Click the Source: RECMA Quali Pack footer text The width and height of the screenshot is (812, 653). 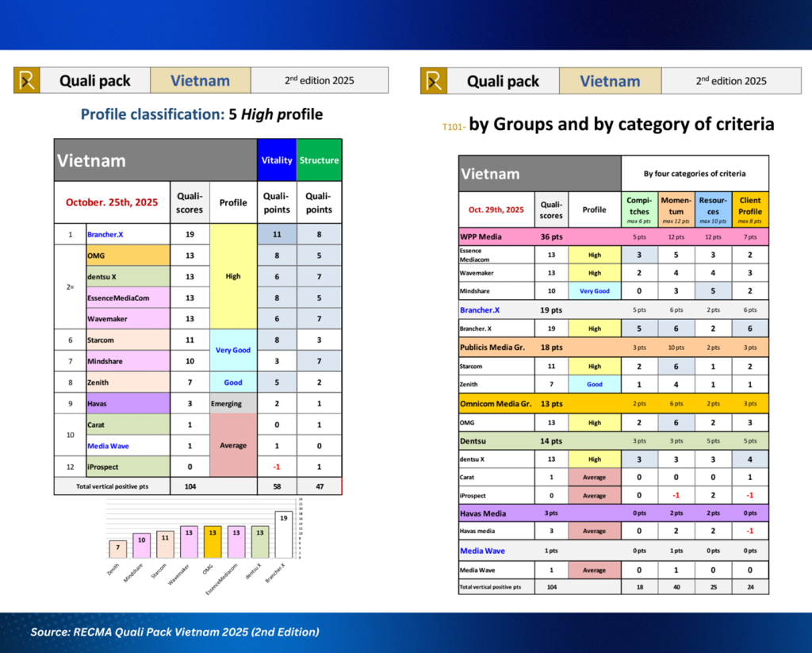174,632
